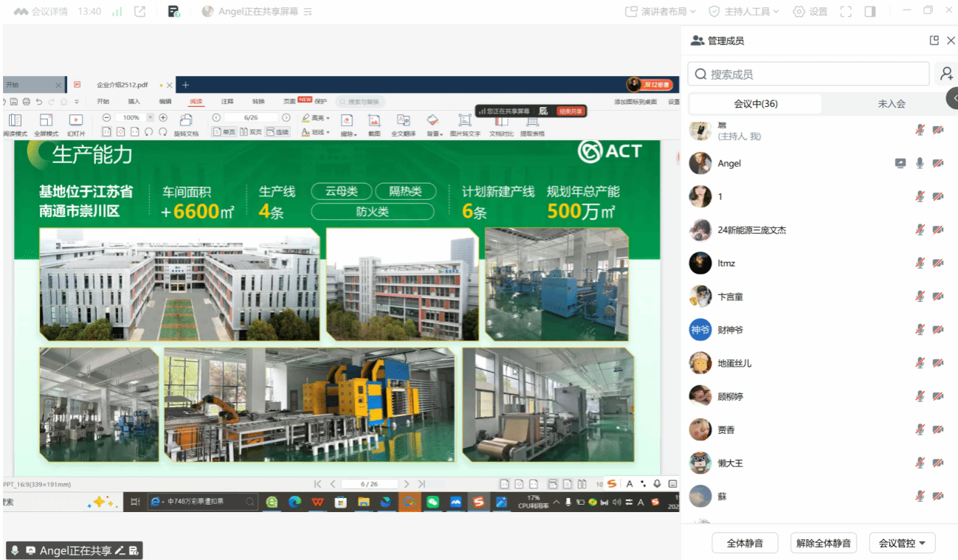This screenshot has width=958, height=560.
Task: Click the 解除全体静音 button
Action: (823, 543)
